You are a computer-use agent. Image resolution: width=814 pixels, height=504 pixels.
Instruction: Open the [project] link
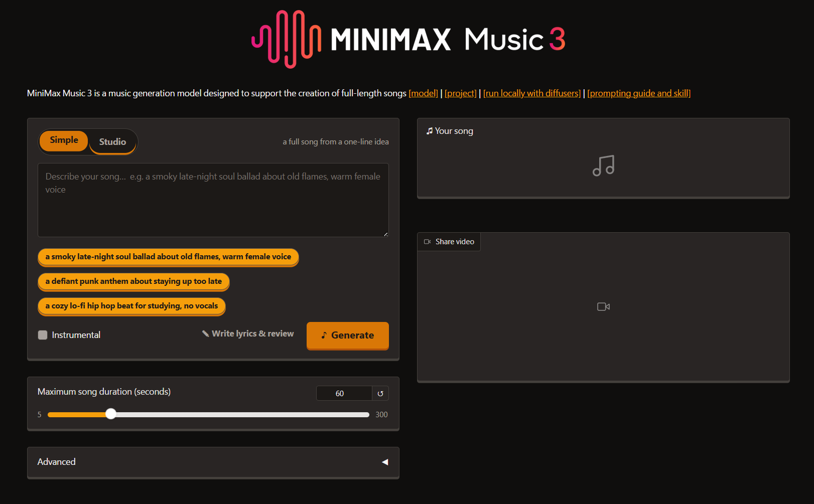tap(460, 93)
